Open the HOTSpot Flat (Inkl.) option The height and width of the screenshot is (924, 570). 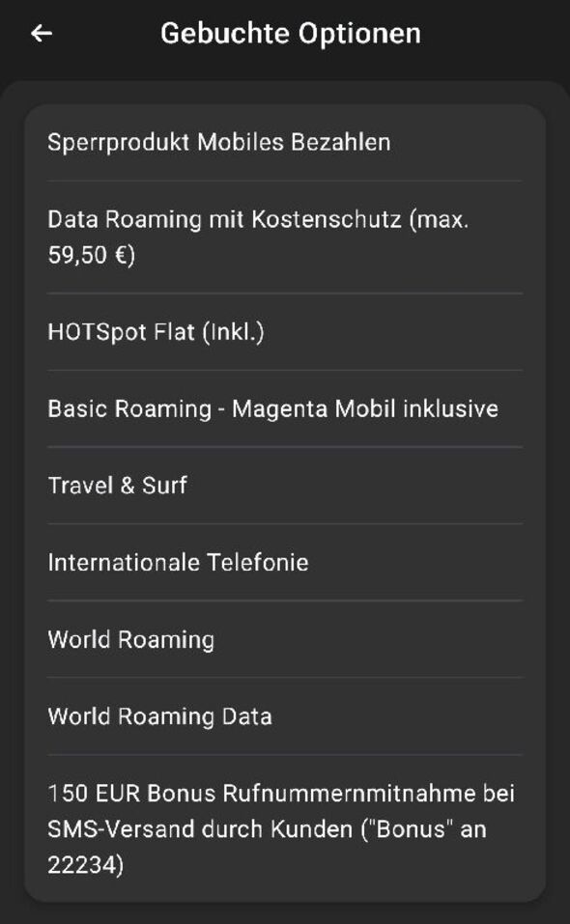[285, 332]
